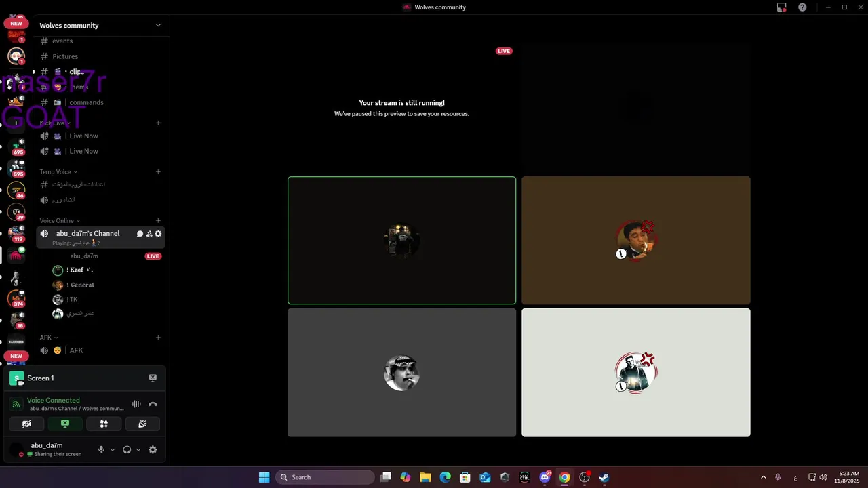Image resolution: width=868 pixels, height=488 pixels.
Task: Mute the microphone
Action: [101, 449]
